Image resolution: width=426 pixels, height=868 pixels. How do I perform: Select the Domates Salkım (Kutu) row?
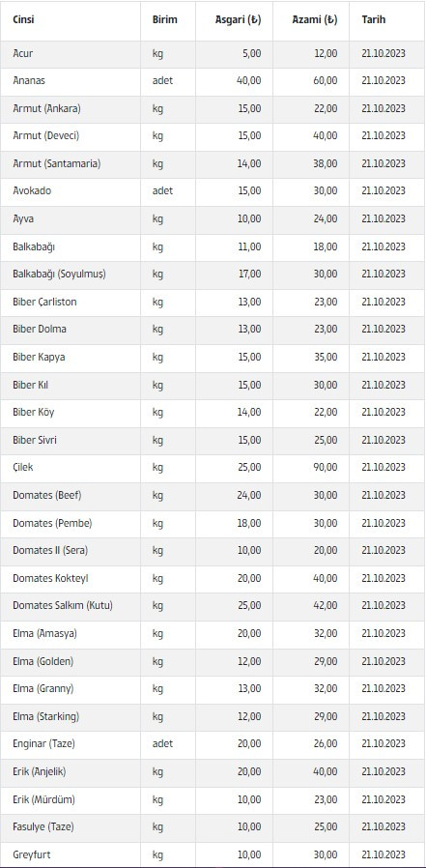point(213,606)
